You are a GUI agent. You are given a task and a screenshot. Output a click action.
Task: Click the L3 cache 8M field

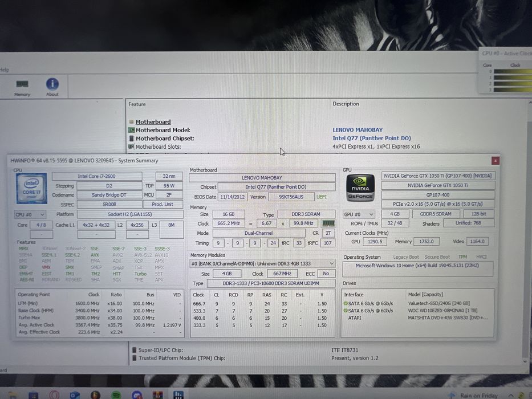[x=171, y=229]
